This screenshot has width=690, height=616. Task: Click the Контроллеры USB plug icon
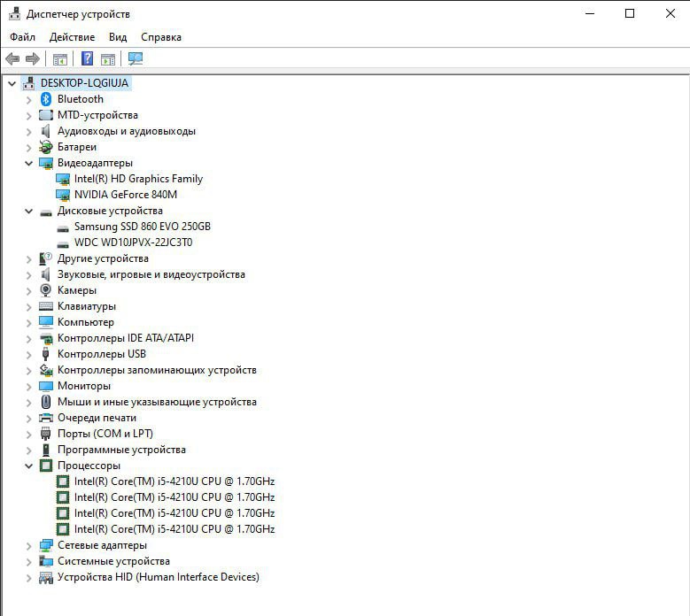[45, 354]
